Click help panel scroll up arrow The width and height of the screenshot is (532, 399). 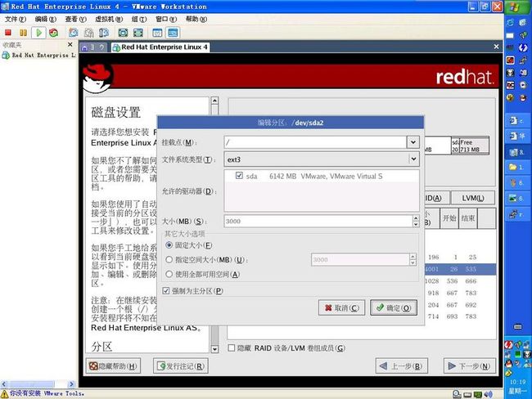click(214, 101)
